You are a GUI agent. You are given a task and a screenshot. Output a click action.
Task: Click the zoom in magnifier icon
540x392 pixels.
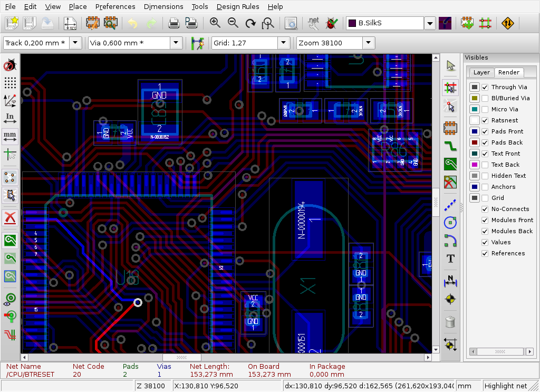[215, 23]
